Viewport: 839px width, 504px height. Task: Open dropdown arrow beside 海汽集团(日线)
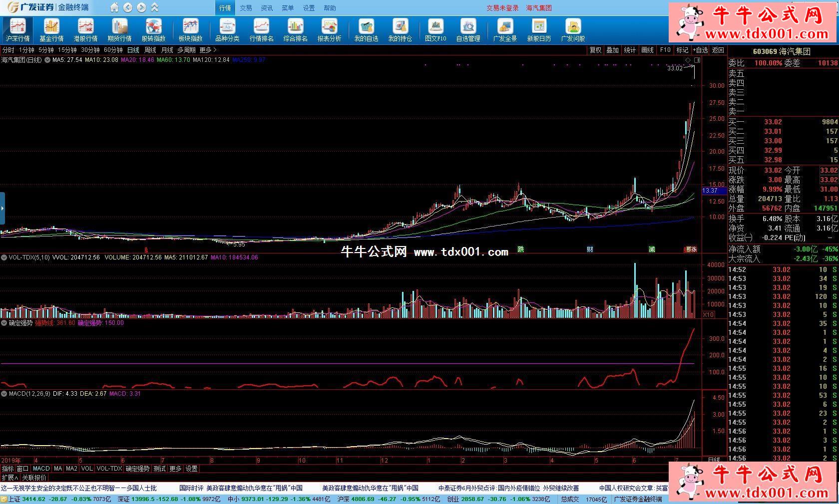point(47,60)
